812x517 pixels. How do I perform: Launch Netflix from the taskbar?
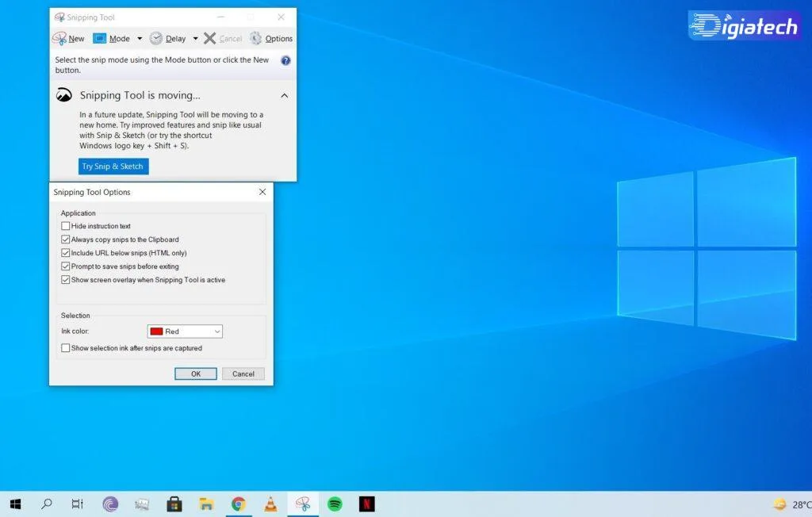[x=366, y=504]
